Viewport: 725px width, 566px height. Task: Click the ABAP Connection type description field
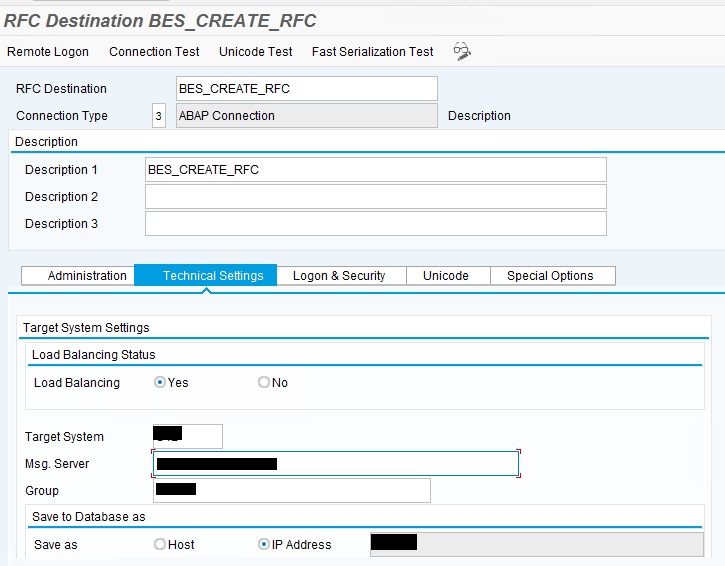tap(307, 116)
